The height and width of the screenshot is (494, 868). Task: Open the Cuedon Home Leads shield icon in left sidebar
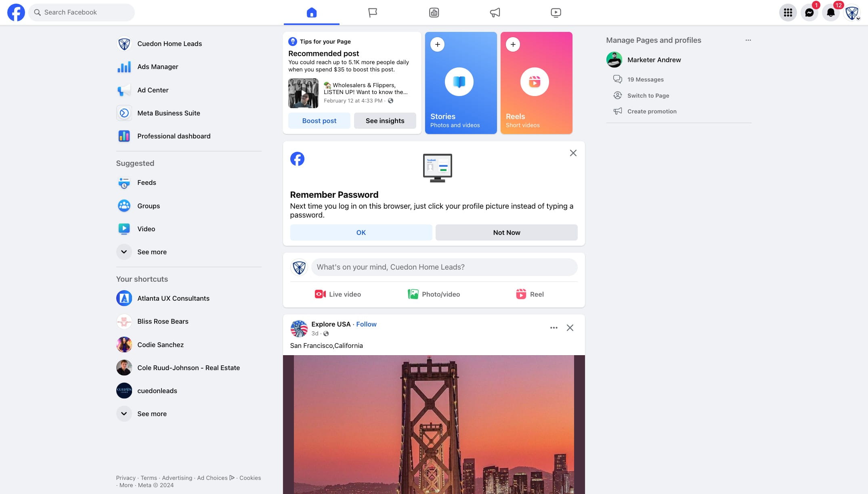(x=124, y=44)
